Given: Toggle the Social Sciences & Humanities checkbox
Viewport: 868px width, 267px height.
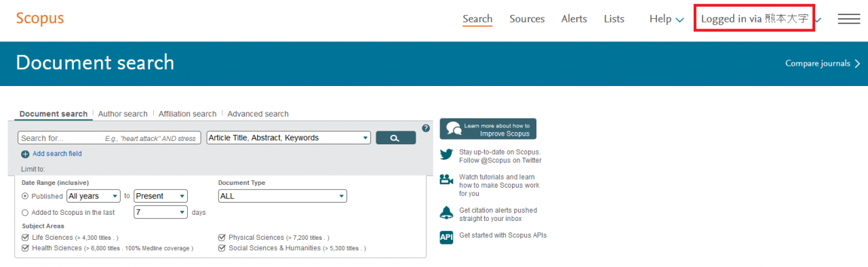Looking at the screenshot, I should (x=222, y=248).
